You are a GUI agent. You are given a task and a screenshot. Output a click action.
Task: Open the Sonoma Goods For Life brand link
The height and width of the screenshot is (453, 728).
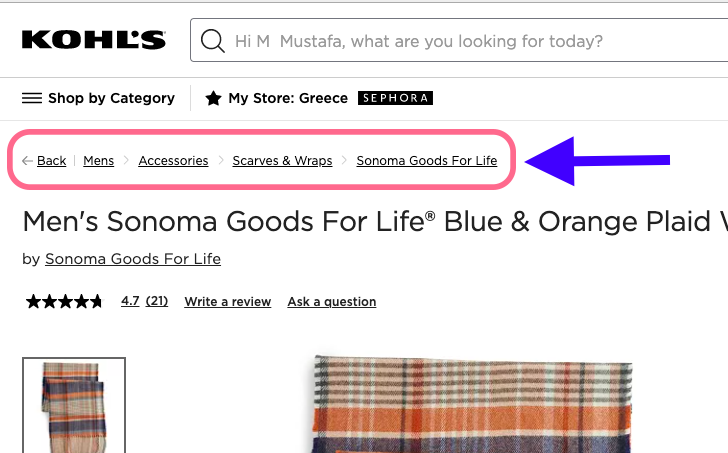(x=133, y=259)
